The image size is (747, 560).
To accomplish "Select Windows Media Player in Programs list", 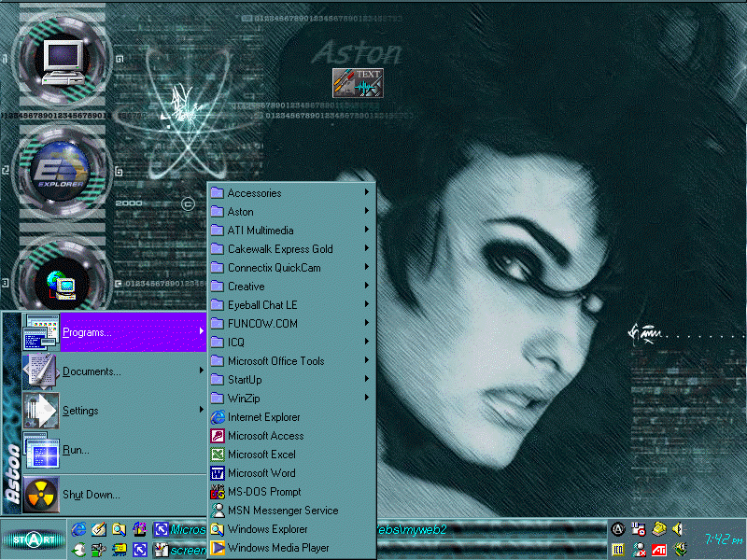I will 277,548.
